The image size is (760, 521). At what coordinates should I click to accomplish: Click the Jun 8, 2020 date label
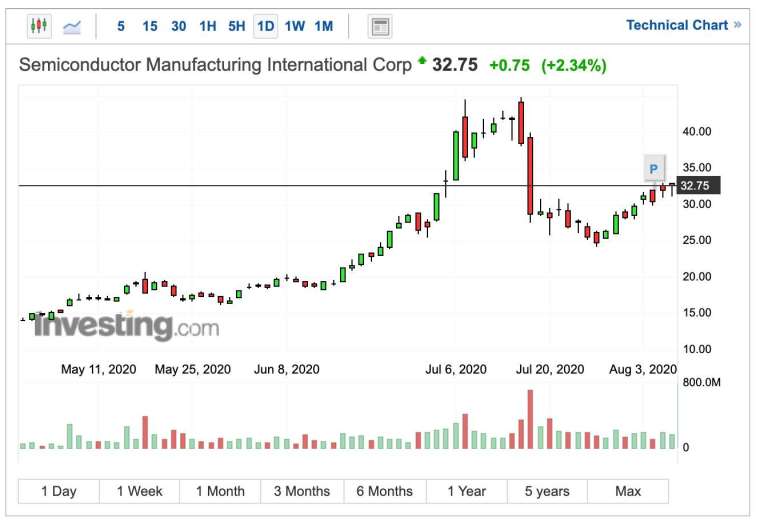(x=287, y=369)
